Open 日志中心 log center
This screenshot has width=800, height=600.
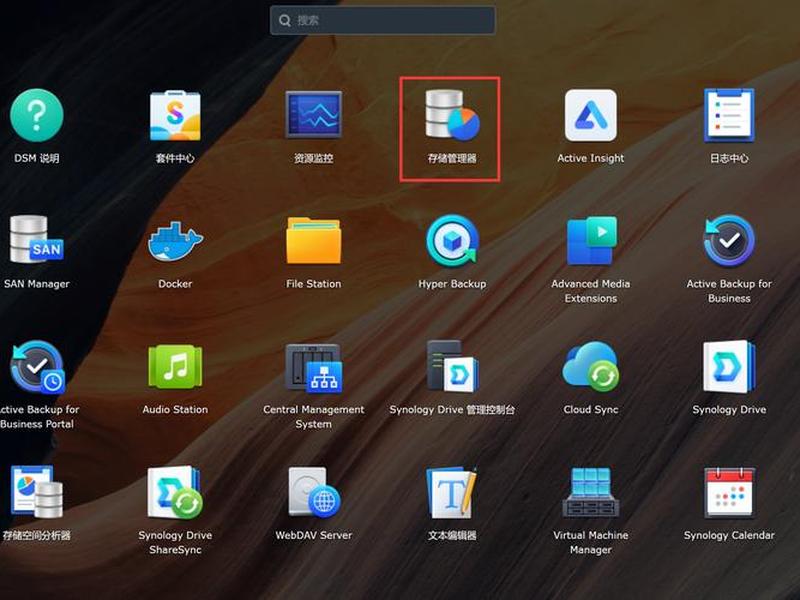[x=729, y=115]
